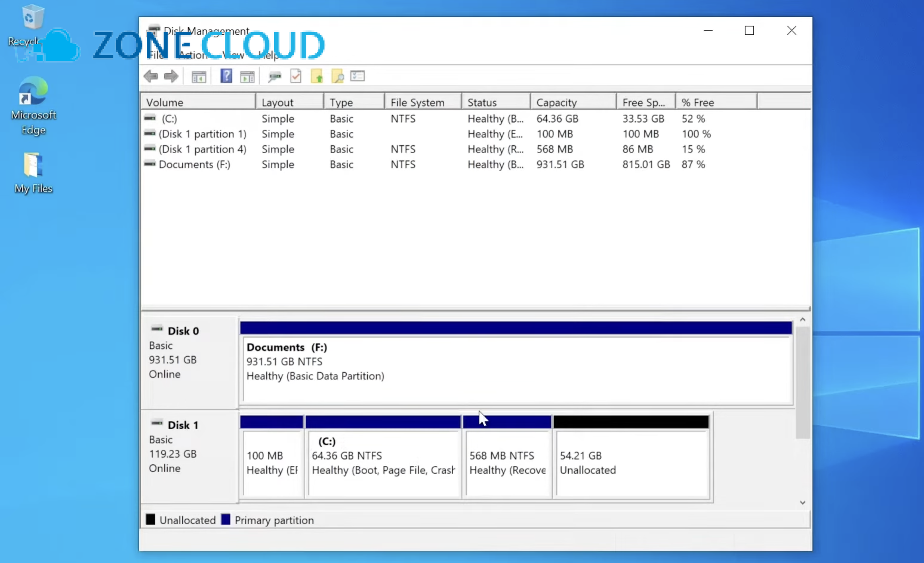Click the yellow folder with green arrow icon

(317, 76)
